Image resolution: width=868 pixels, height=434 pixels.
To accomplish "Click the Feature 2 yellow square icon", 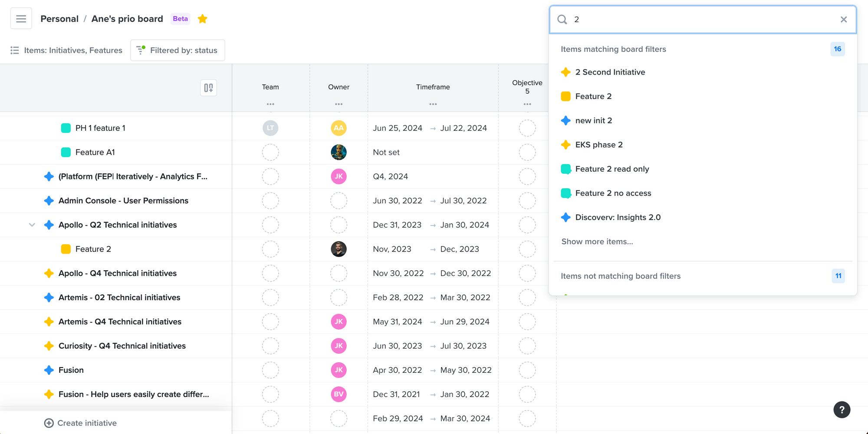I will 566,96.
